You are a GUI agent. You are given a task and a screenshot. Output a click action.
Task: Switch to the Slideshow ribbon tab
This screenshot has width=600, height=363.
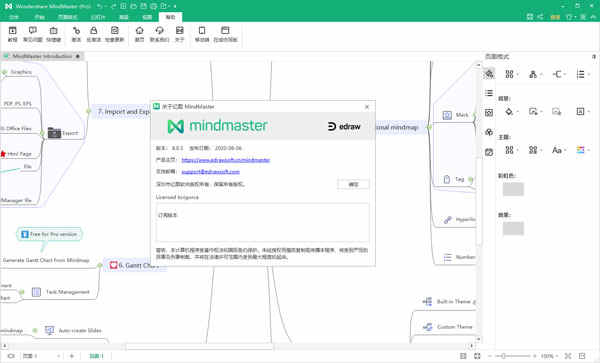pos(98,17)
